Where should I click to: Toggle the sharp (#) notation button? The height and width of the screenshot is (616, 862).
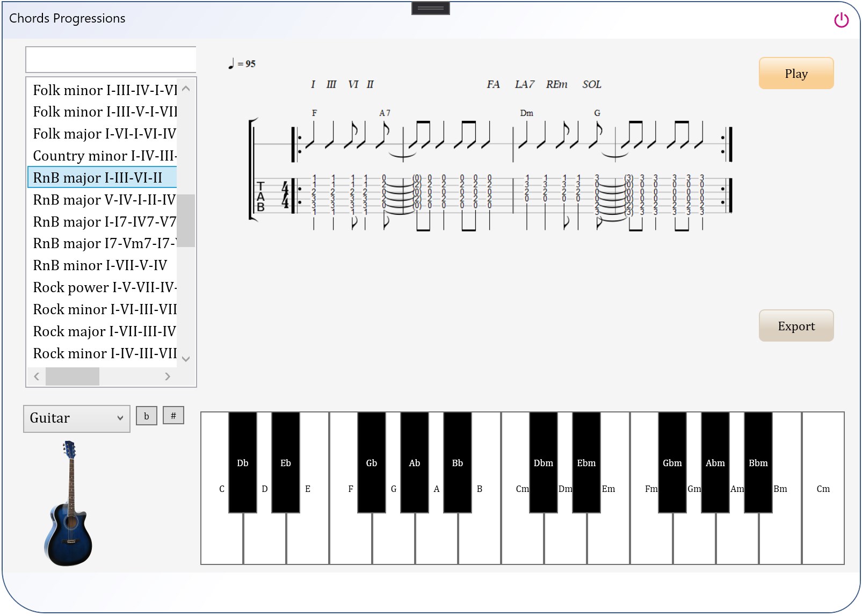point(173,416)
